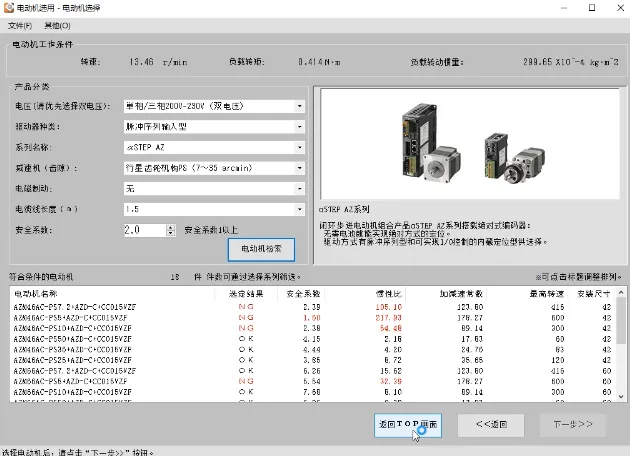Image resolution: width=630 pixels, height=456 pixels.
Task: Select motor row AZM66AC-PS10+AZD-C+CC015VZF
Action: click(313, 392)
